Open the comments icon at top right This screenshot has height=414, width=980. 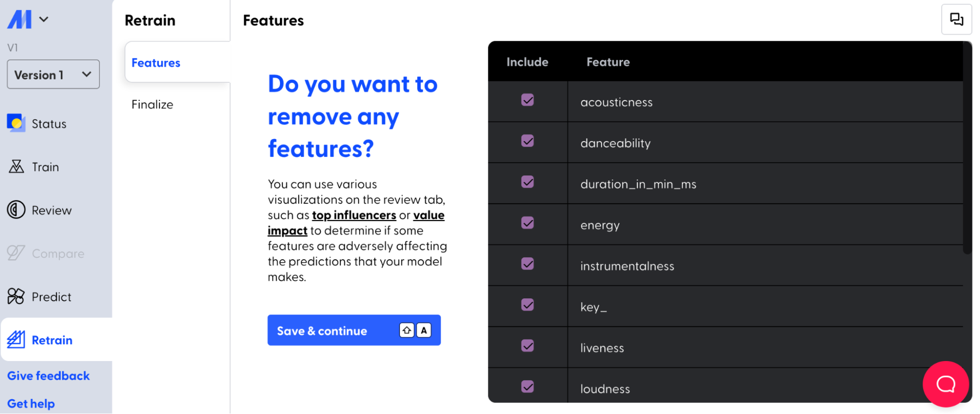956,20
